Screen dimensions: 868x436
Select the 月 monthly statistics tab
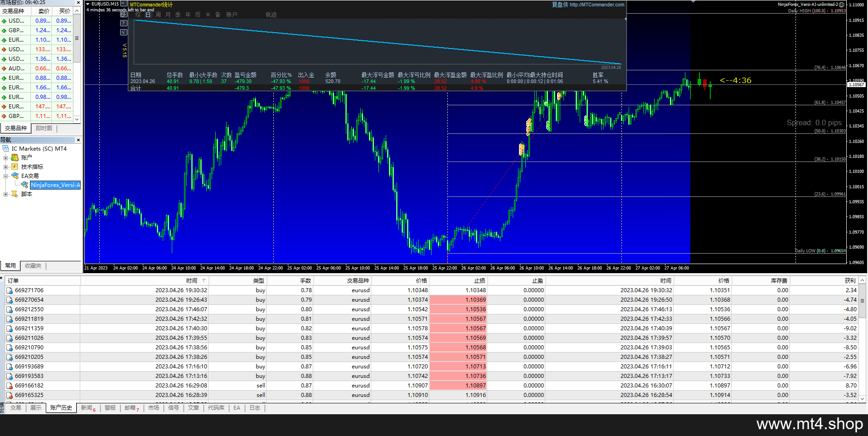pos(168,15)
